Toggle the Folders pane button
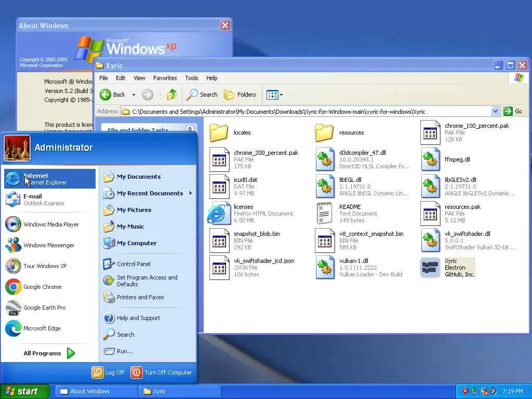 coord(240,95)
